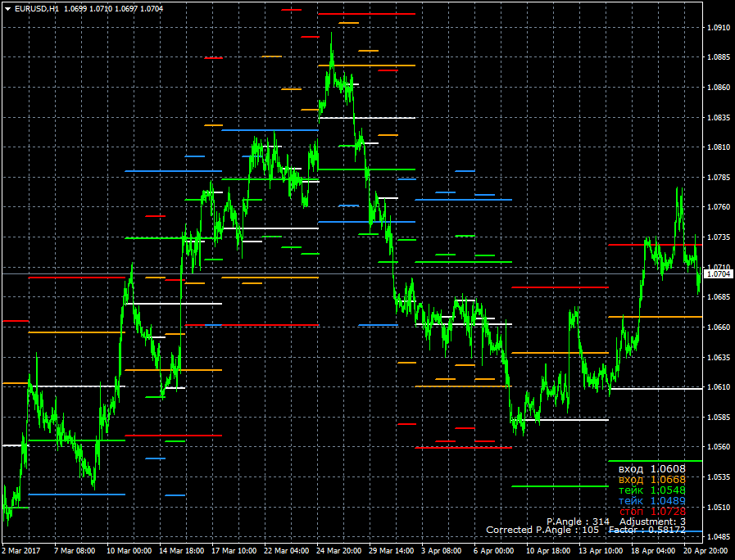735x560 pixels.
Task: Click price scale label 1.0885
Action: coord(719,57)
